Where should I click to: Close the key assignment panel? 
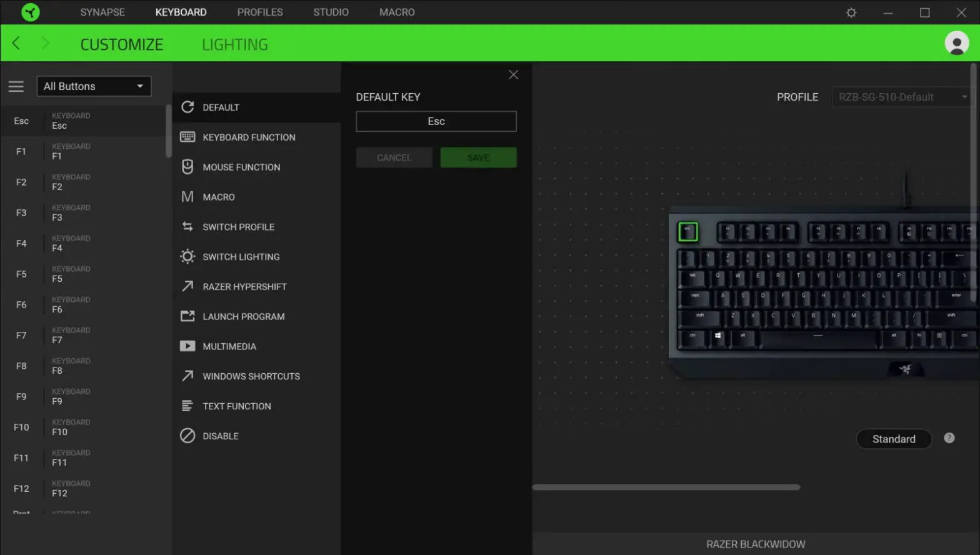tap(513, 75)
